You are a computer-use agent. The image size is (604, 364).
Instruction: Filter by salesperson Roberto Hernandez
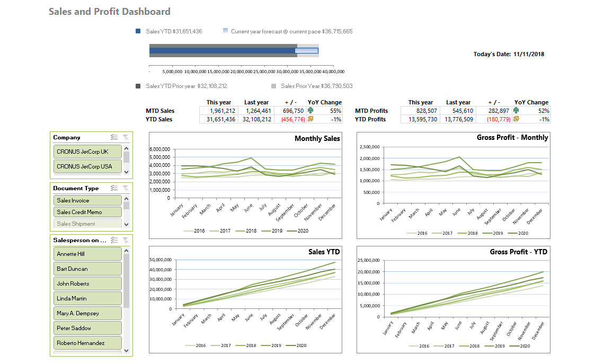[87, 343]
